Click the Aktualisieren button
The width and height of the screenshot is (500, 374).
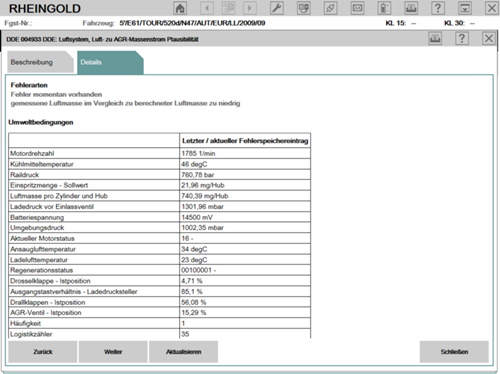[183, 352]
